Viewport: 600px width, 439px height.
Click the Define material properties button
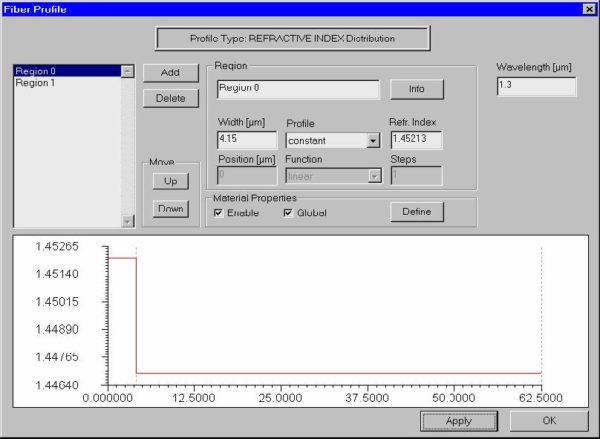(x=417, y=212)
